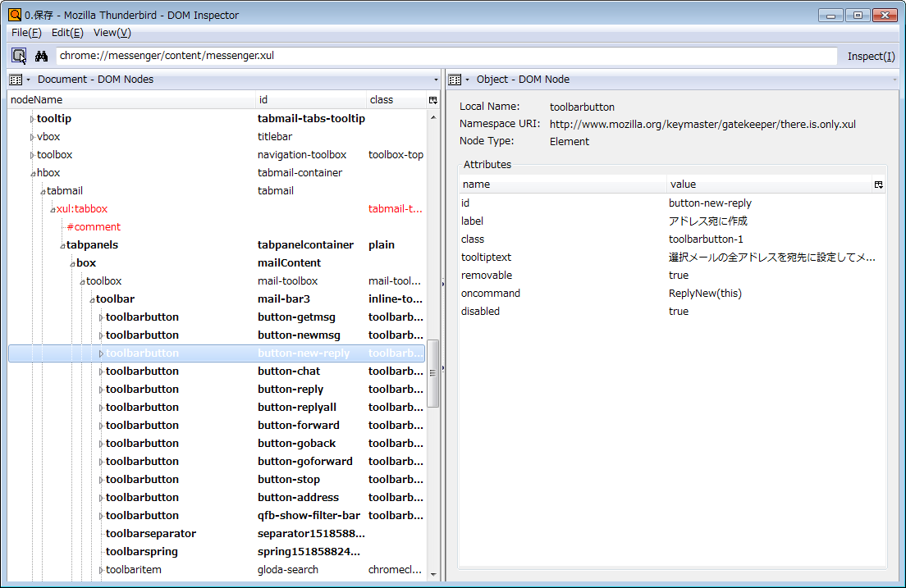The image size is (906, 588).
Task: Click the DOM tree vertical scrollbar thumb
Action: coord(432,373)
